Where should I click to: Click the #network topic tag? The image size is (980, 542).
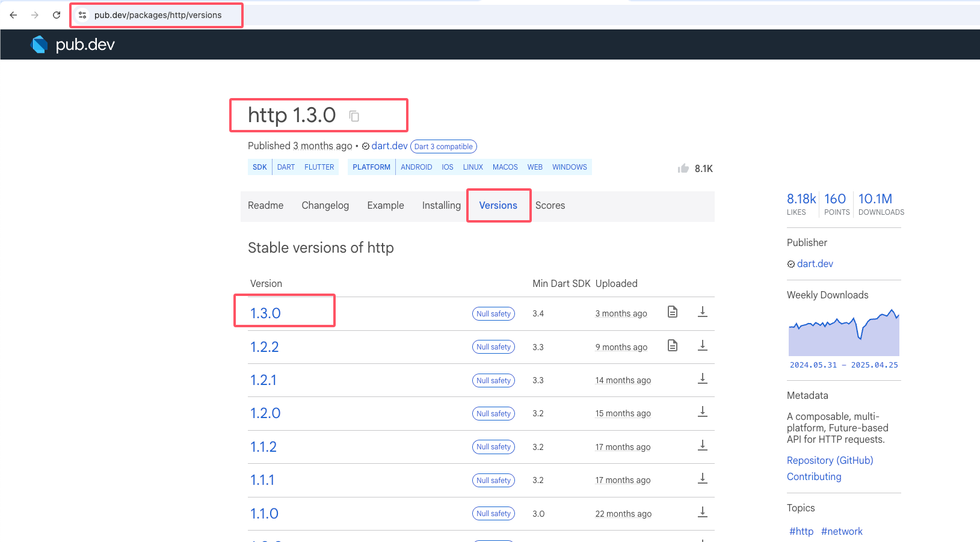842,531
